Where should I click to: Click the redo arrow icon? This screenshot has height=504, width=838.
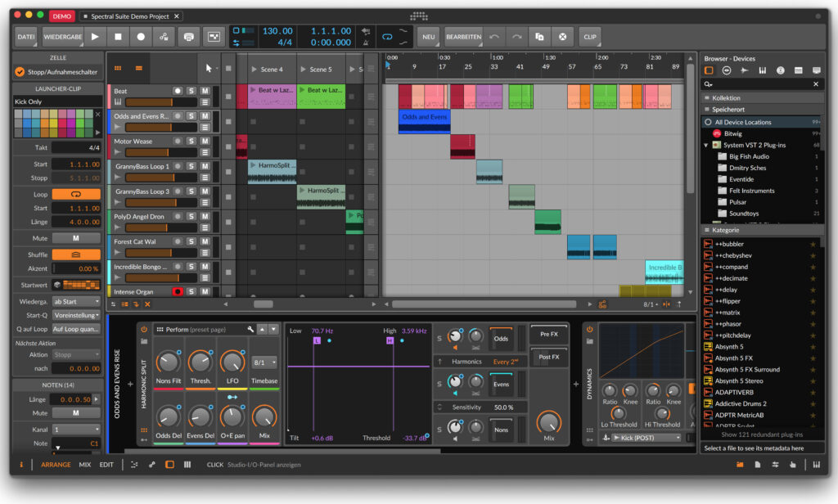tap(517, 37)
